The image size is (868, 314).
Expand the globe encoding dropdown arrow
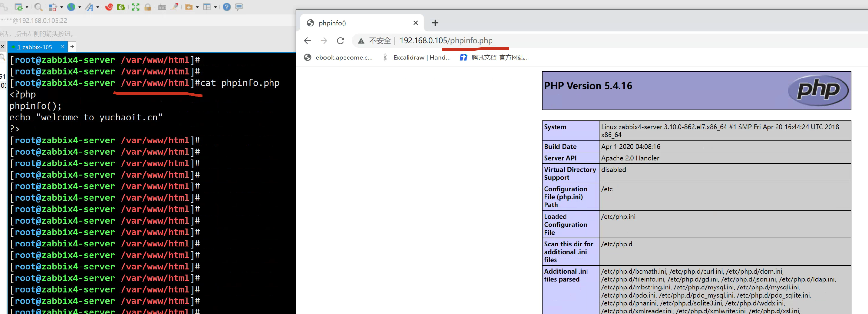(x=79, y=7)
